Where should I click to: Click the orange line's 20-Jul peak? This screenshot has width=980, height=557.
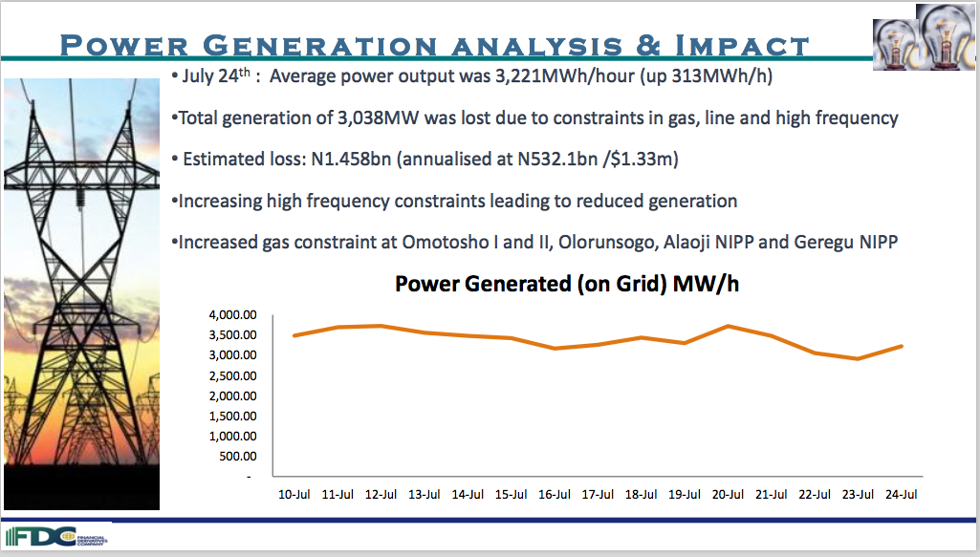coord(729,326)
